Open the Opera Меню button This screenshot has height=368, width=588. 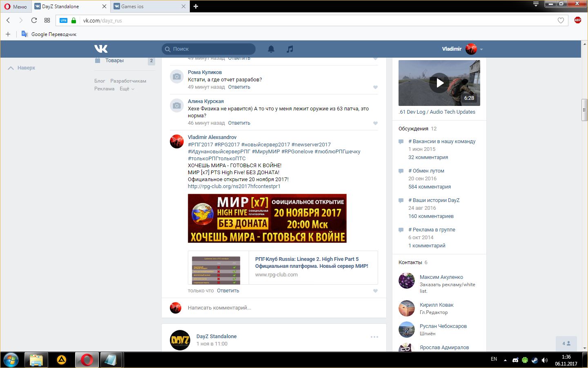[x=16, y=7]
